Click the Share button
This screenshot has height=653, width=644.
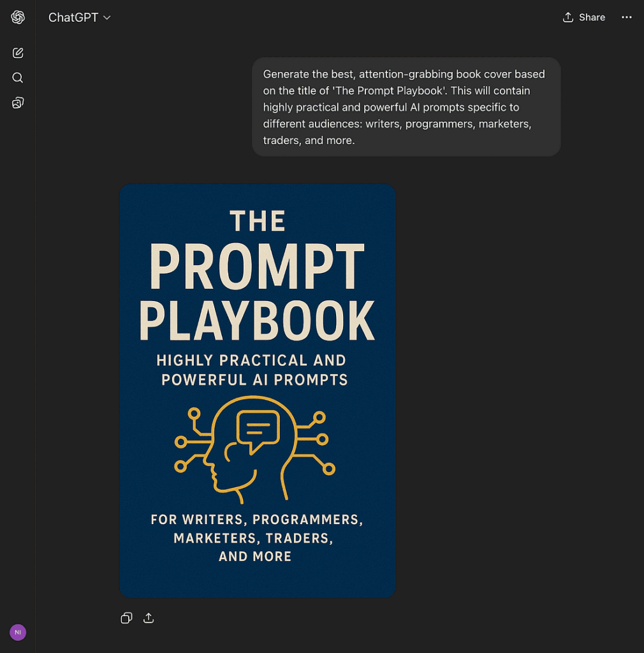(x=584, y=17)
